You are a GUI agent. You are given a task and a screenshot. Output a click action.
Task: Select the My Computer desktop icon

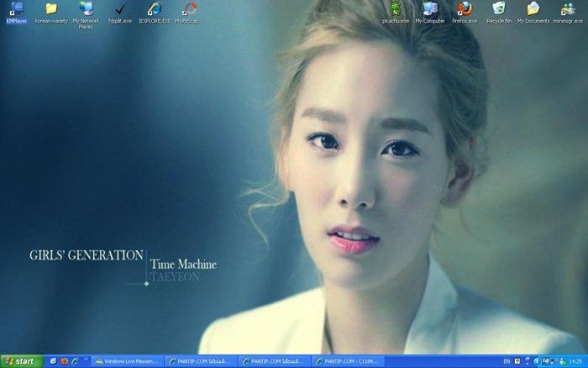click(x=430, y=13)
